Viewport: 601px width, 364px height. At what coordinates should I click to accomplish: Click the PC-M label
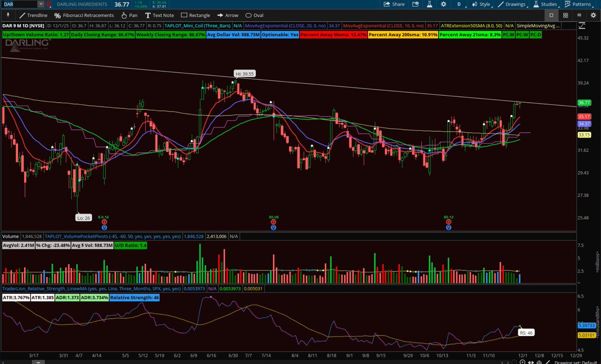pyautogui.click(x=509, y=36)
